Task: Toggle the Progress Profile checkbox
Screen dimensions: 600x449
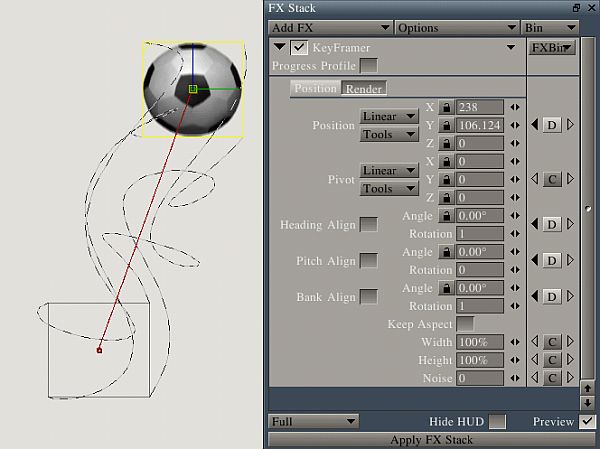Action: [x=369, y=65]
